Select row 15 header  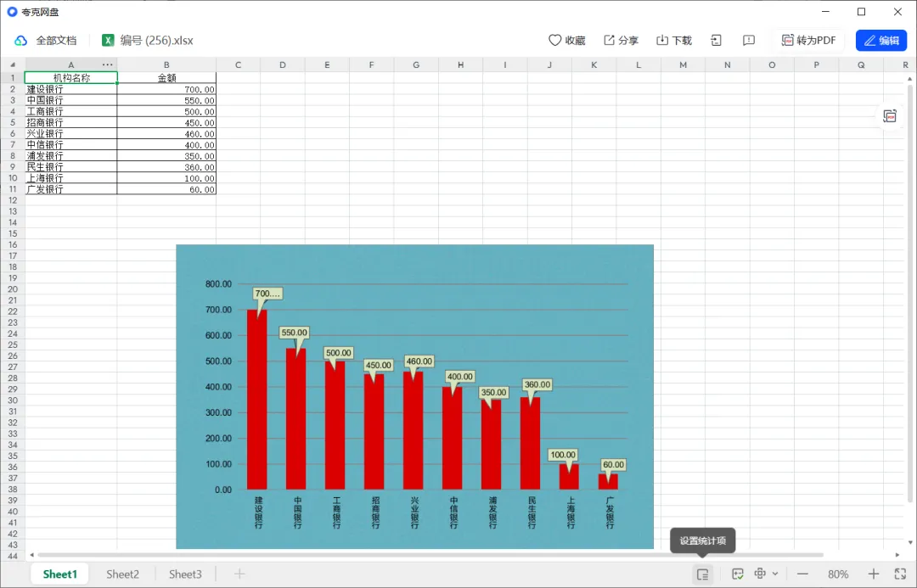pos(12,234)
